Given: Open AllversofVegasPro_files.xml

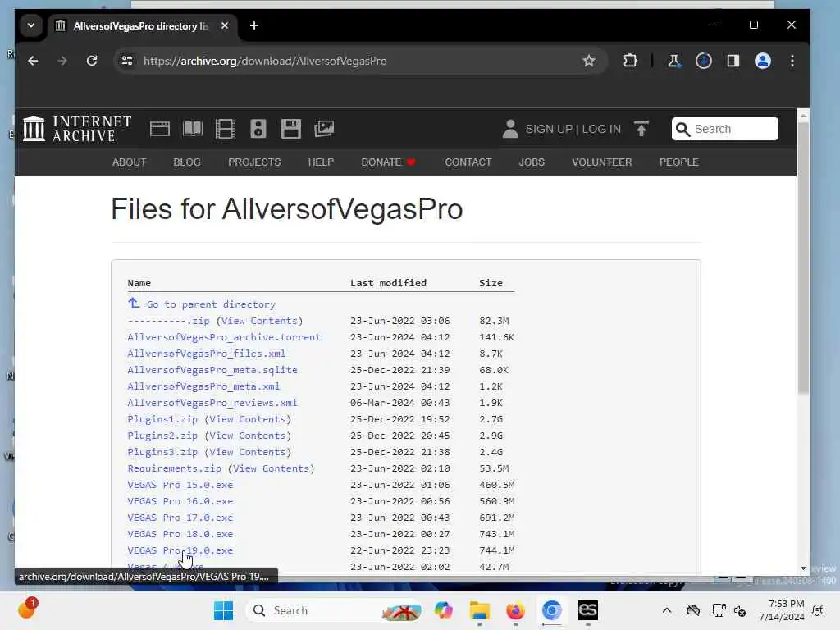Looking at the screenshot, I should 206,354.
